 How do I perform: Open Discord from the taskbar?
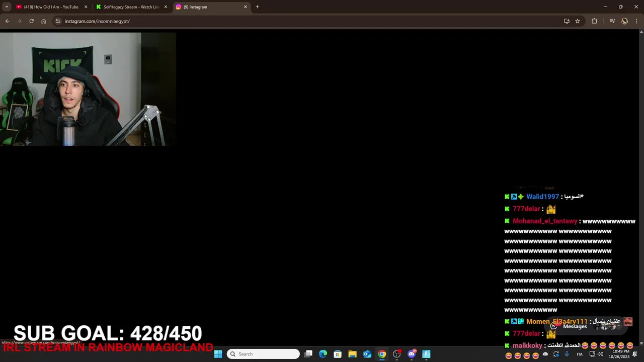[412, 354]
